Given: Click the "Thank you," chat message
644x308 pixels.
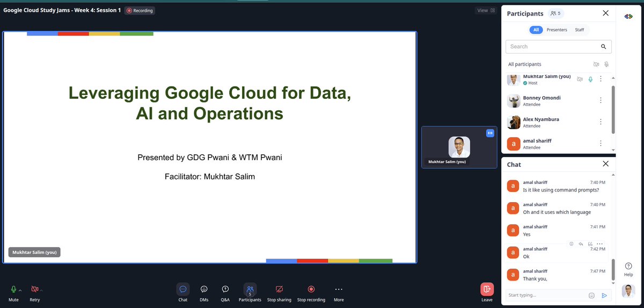Looking at the screenshot, I should click(x=535, y=278).
